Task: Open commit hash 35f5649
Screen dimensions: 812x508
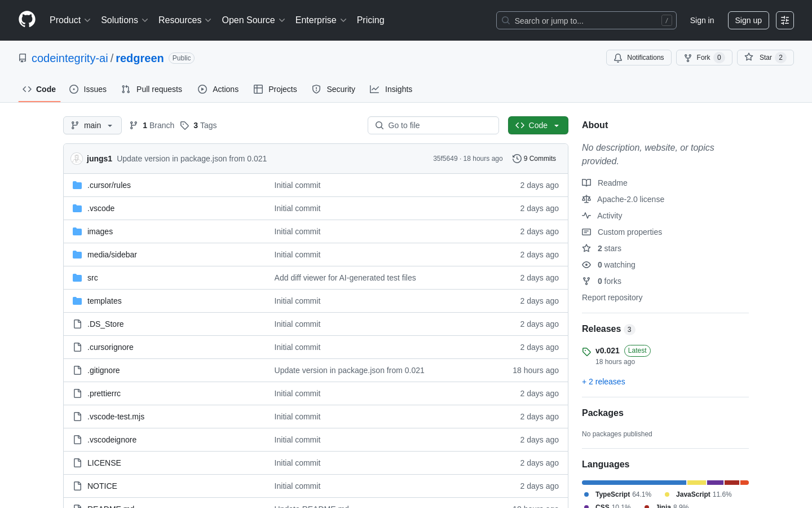Action: coord(445,159)
